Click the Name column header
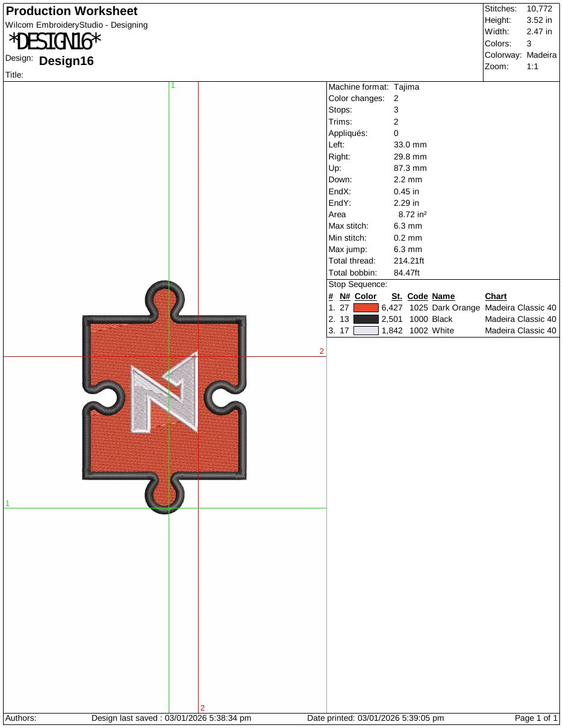The image size is (563, 728). click(x=443, y=296)
